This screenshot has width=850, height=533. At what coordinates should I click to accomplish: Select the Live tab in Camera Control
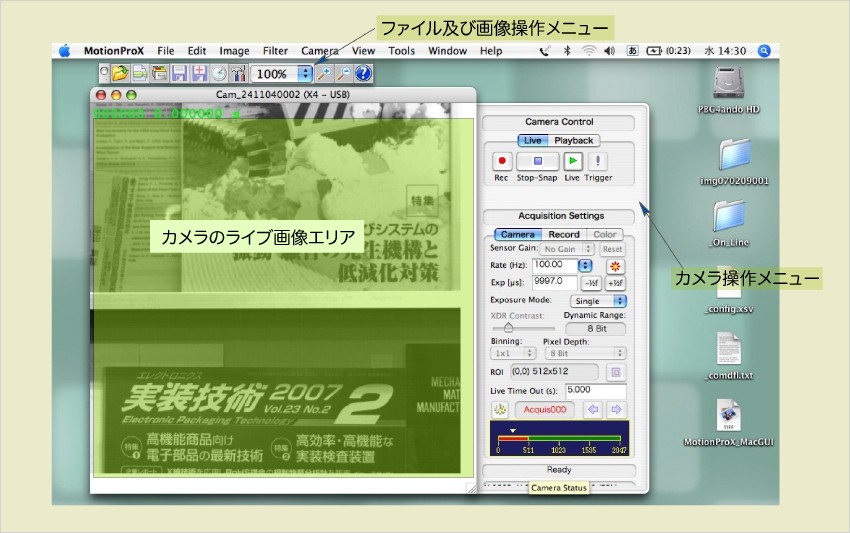(x=532, y=140)
